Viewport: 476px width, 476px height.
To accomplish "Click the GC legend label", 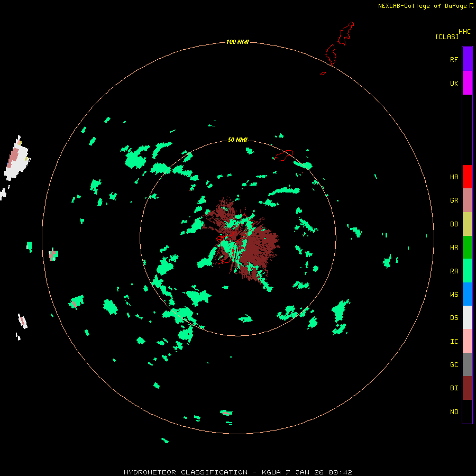I will tap(454, 364).
